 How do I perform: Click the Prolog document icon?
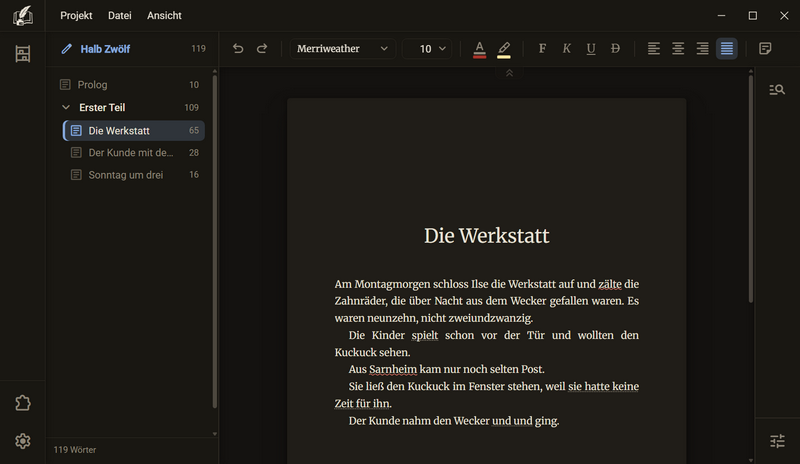coord(65,85)
